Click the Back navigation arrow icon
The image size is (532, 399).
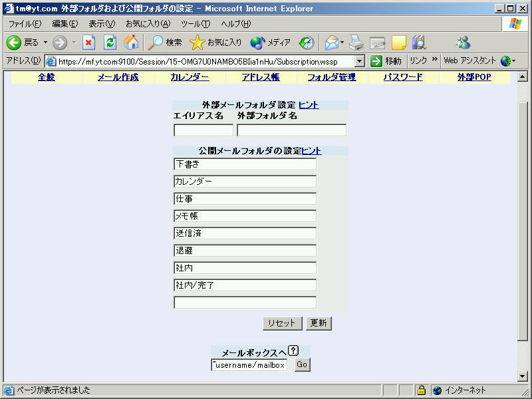click(x=15, y=43)
